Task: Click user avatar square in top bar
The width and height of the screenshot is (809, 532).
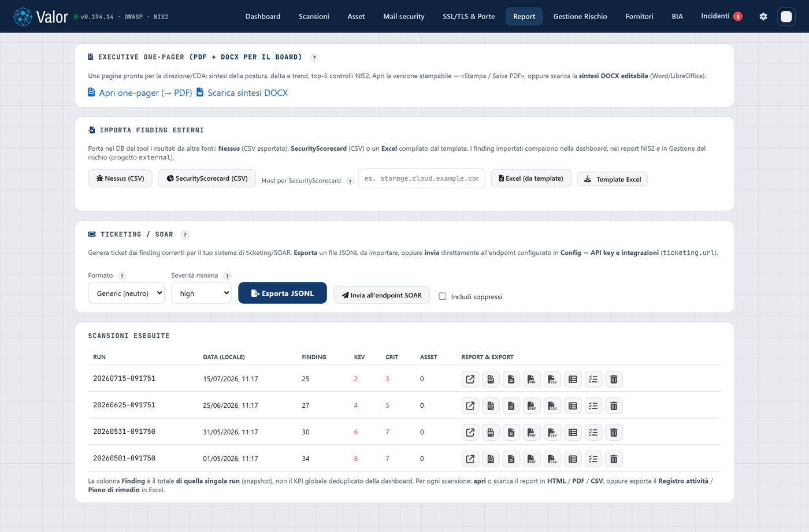Action: click(786, 17)
